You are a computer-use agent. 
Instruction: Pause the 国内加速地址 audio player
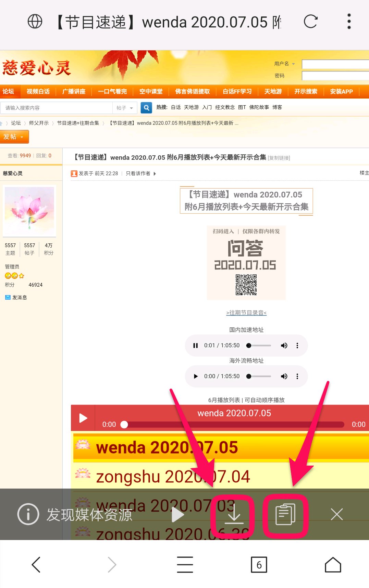196,346
